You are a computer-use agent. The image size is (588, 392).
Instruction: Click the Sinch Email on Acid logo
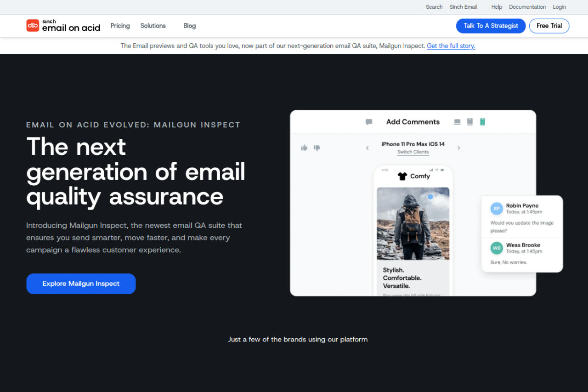click(x=63, y=26)
